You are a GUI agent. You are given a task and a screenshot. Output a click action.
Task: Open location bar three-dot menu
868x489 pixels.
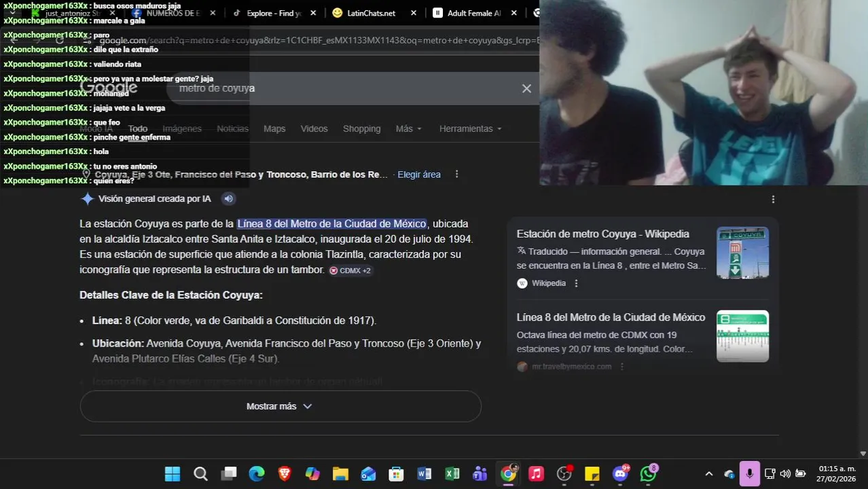click(456, 175)
